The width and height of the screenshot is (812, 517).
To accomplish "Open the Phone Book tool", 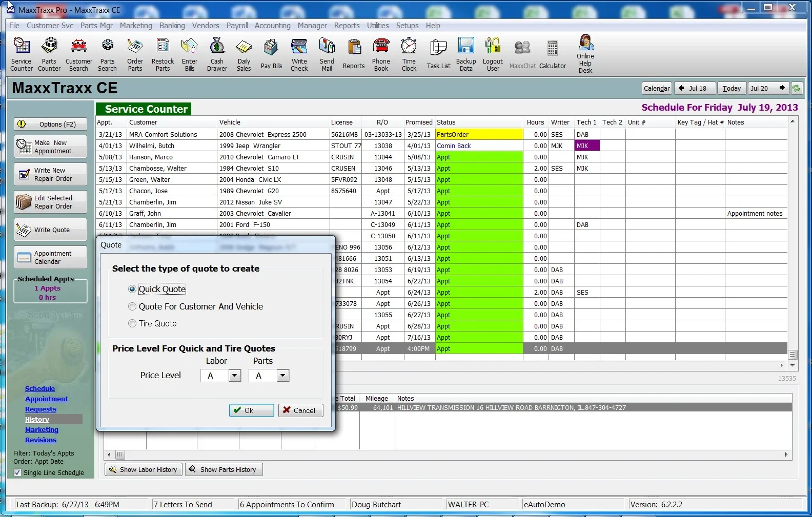I will point(381,54).
